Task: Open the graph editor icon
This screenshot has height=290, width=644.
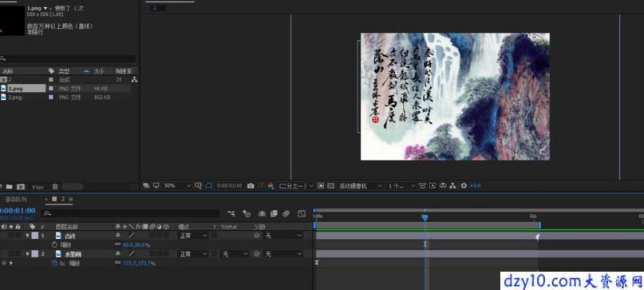Action: (x=302, y=213)
